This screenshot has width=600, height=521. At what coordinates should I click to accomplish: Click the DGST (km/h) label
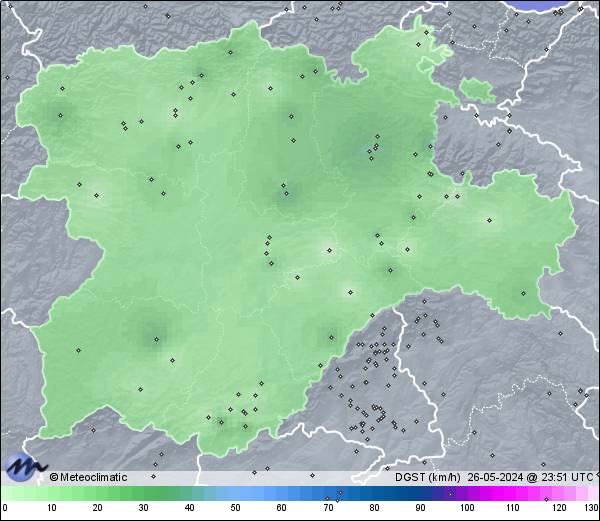pyautogui.click(x=427, y=477)
